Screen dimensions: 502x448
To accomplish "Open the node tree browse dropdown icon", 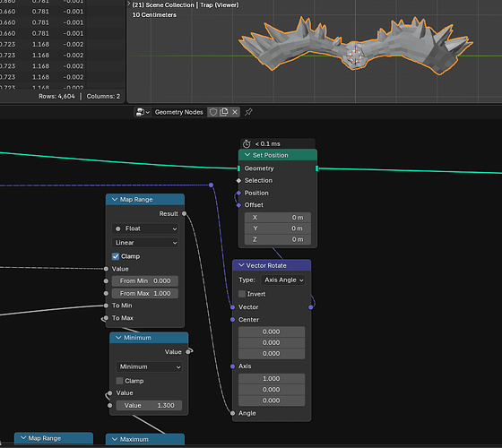I will click(143, 112).
